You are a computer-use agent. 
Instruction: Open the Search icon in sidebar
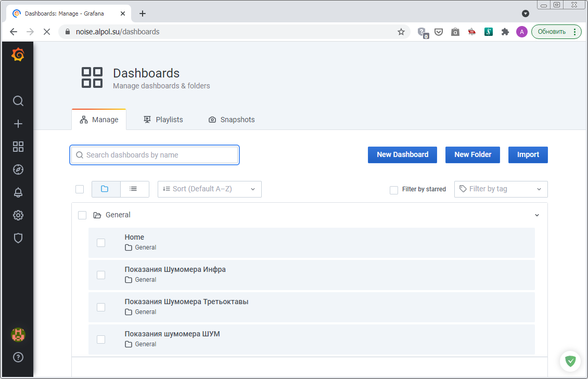[x=18, y=101]
